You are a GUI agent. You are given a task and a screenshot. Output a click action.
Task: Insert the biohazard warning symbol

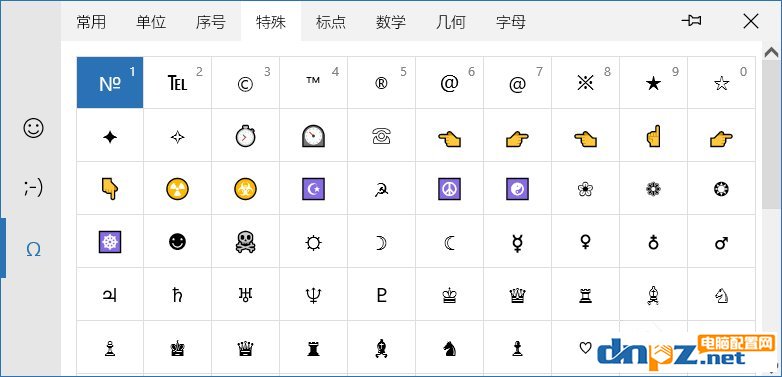[x=245, y=188]
